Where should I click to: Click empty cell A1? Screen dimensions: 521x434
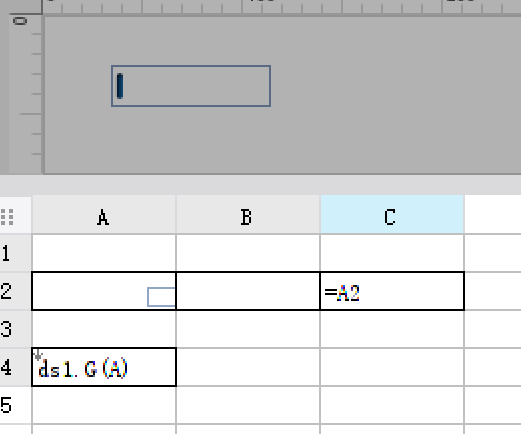tap(104, 253)
